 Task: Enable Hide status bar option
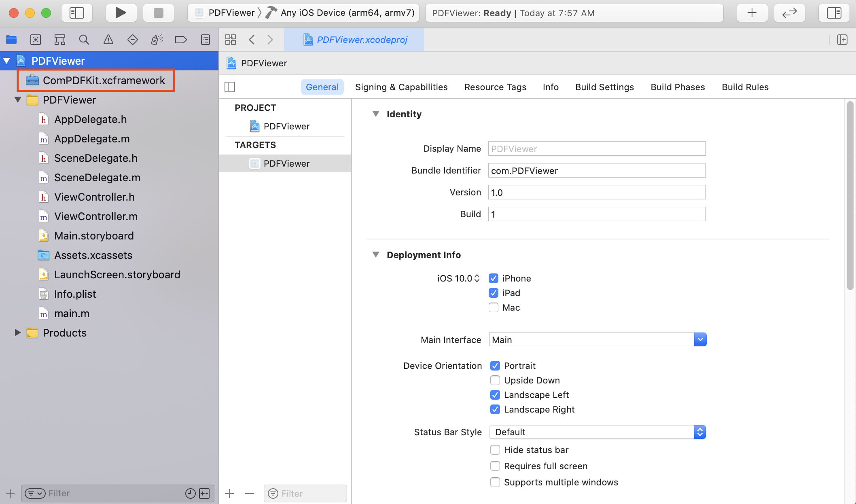pos(495,450)
